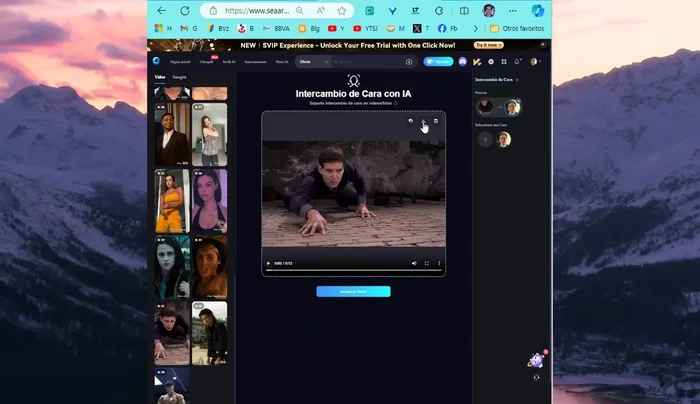Activate the Read aloud icon
700x404 pixels.
tap(321, 11)
